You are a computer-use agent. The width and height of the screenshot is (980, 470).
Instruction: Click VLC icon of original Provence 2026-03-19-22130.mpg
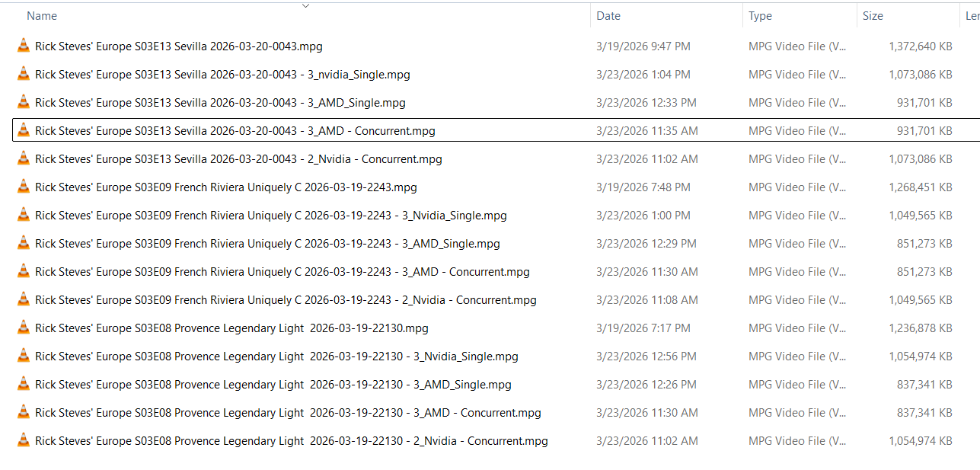click(x=24, y=328)
